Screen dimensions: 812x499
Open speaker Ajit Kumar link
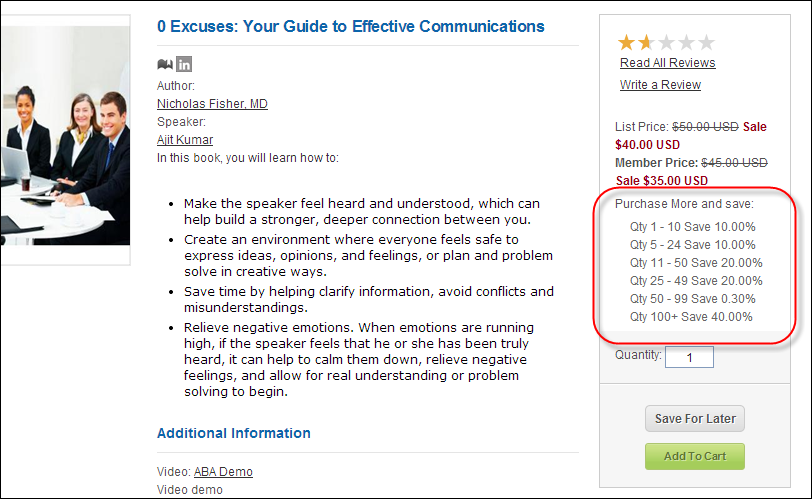(185, 140)
